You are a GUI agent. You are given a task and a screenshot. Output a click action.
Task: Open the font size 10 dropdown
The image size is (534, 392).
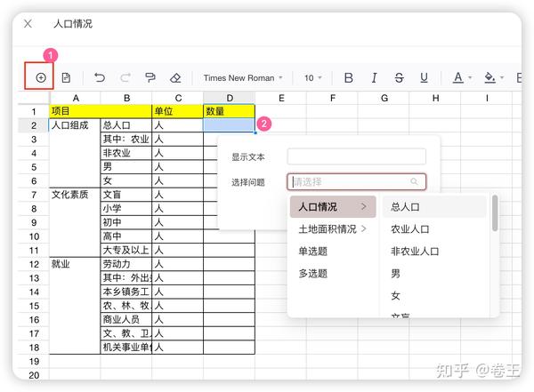(x=312, y=78)
